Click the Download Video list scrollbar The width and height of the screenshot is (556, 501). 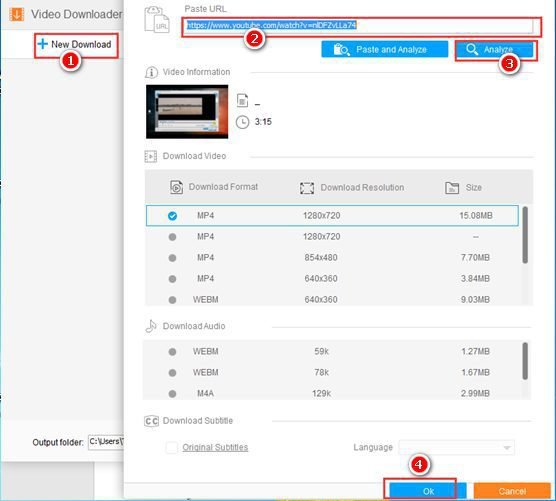(525, 235)
